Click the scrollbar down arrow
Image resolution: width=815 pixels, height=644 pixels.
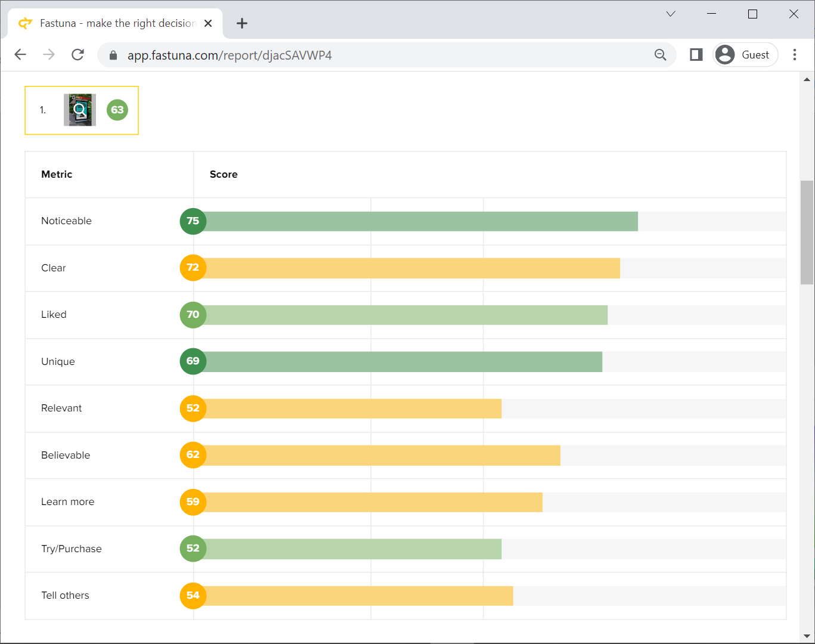[x=807, y=636]
